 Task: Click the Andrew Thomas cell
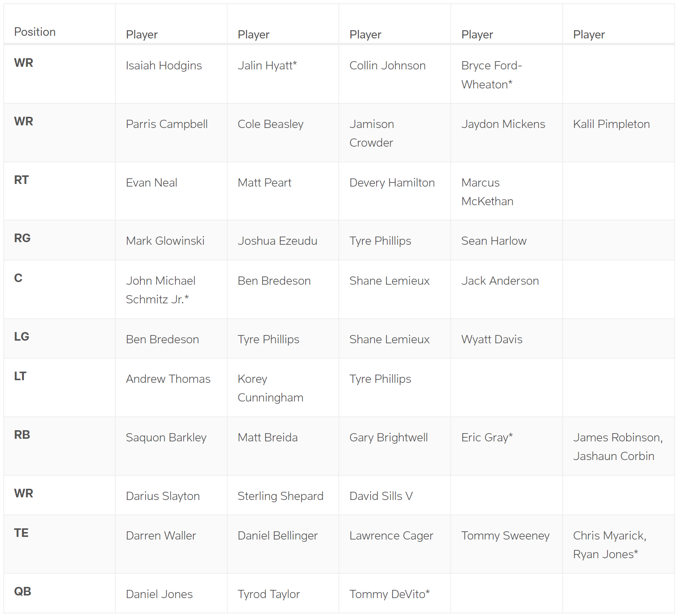click(168, 379)
